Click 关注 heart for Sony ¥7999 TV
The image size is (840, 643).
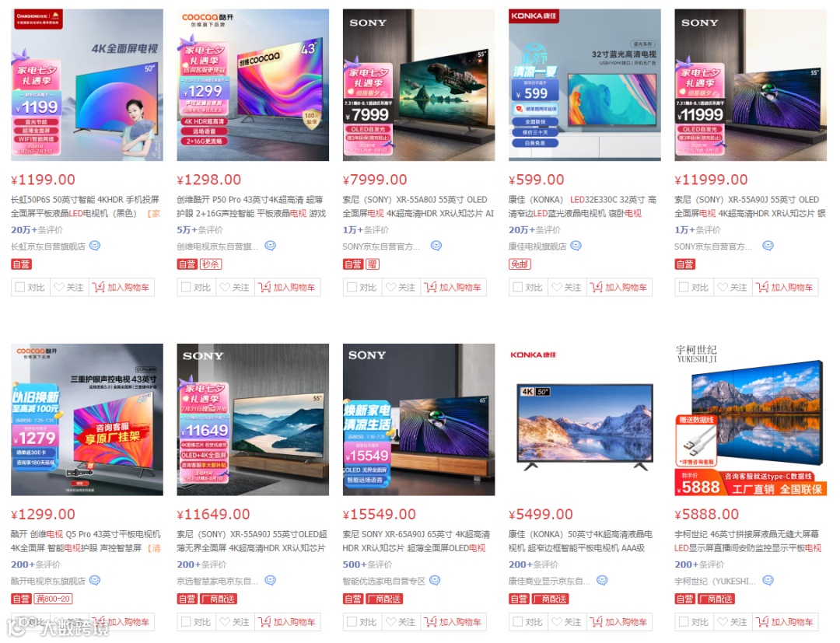click(x=401, y=288)
